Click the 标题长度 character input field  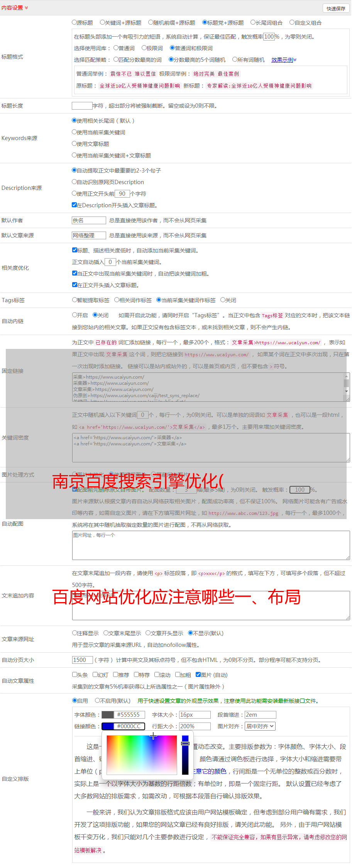pos(82,106)
